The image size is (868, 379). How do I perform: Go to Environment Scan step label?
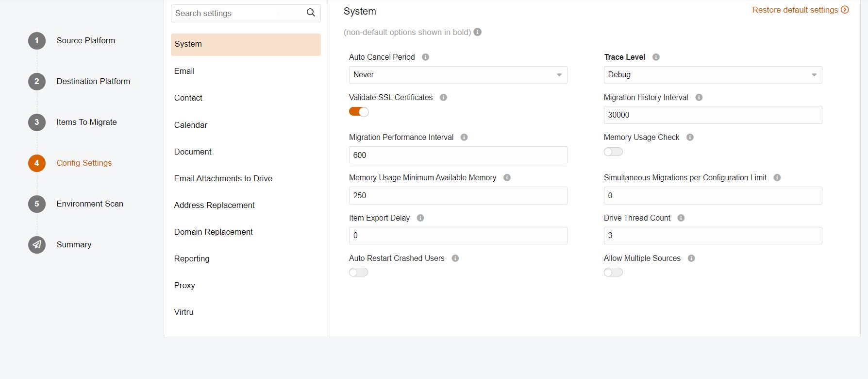click(x=90, y=204)
